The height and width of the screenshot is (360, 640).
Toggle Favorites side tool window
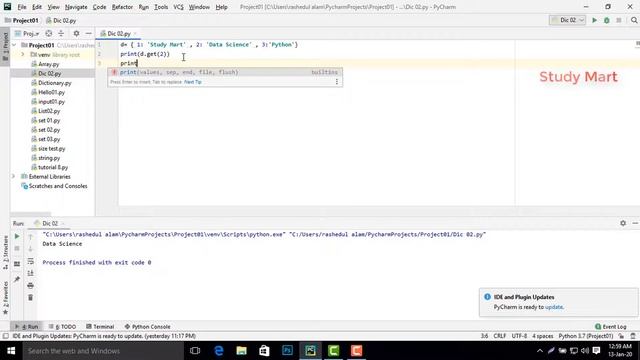[5, 298]
